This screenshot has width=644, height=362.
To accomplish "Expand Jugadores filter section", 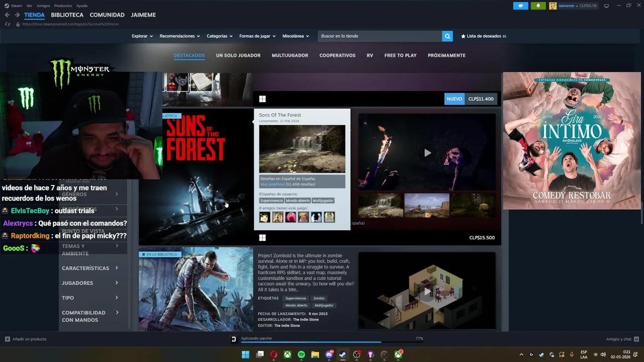I will 90,283.
